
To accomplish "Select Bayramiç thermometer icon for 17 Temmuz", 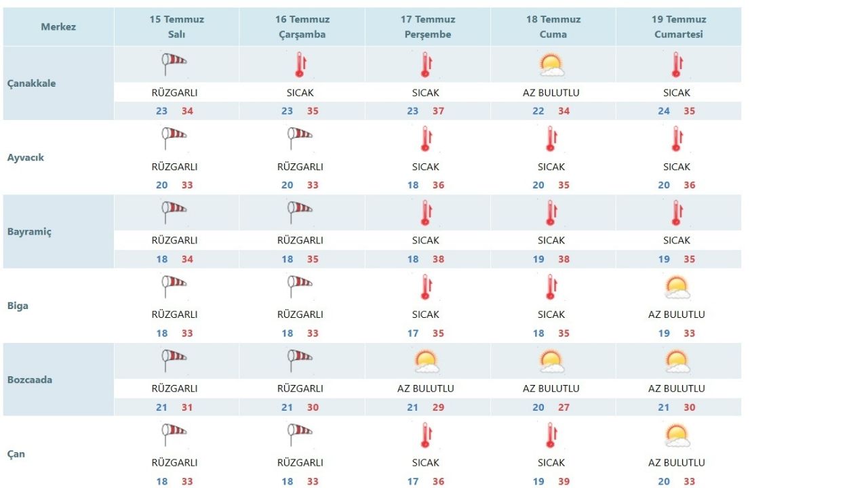I will (x=425, y=213).
